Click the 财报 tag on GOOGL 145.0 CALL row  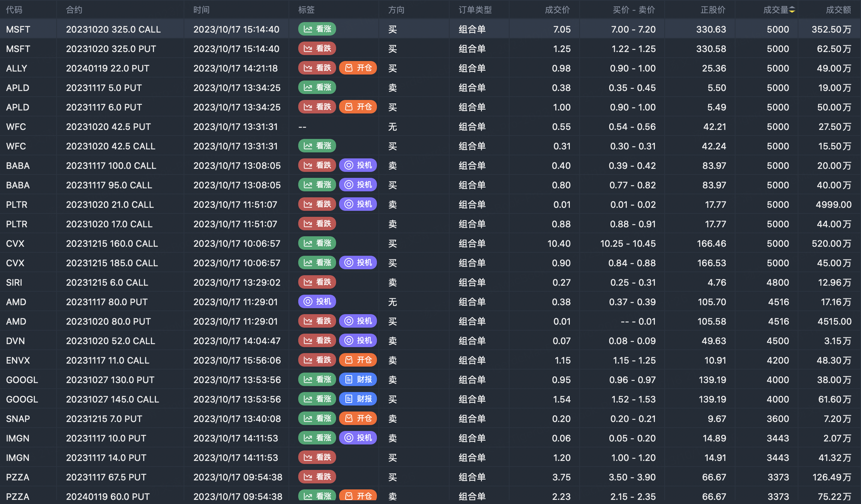(358, 399)
